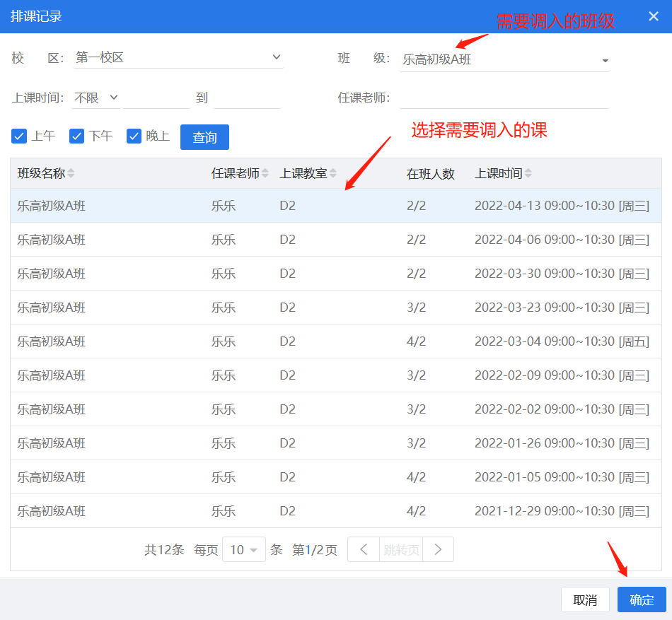Screen dimensions: 672x620
Task: Click the 取消 button
Action: 585,599
